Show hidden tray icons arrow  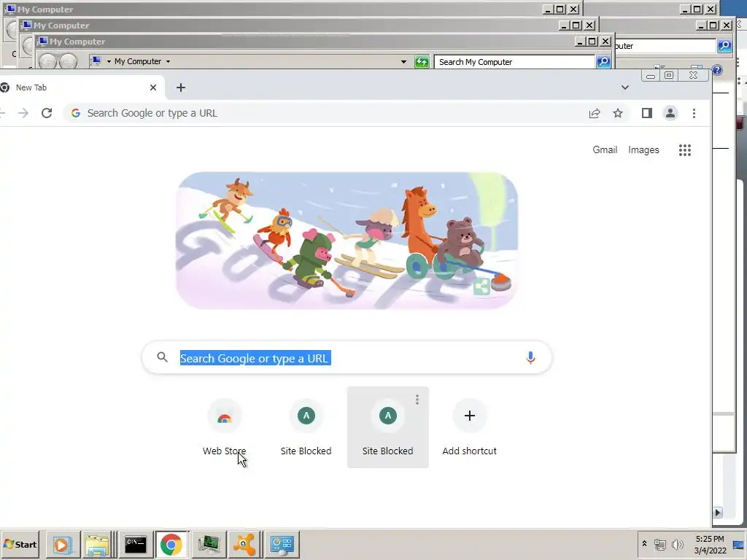pos(645,544)
